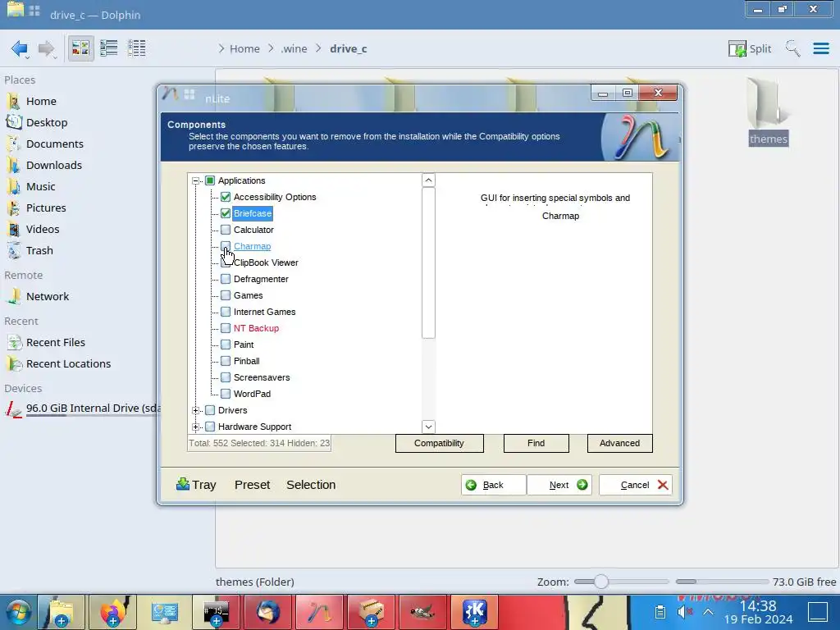This screenshot has width=840, height=630.
Task: Launch Firefox from the taskbar
Action: coord(112,612)
